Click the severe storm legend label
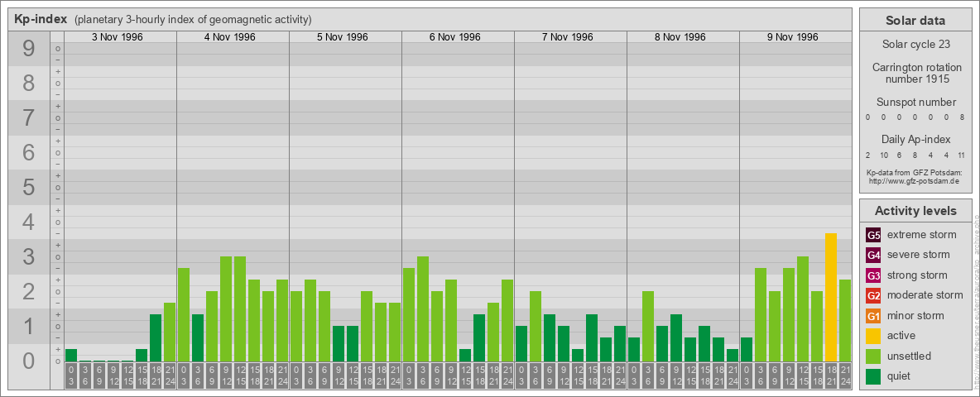This screenshot has height=397, width=980. point(919,255)
